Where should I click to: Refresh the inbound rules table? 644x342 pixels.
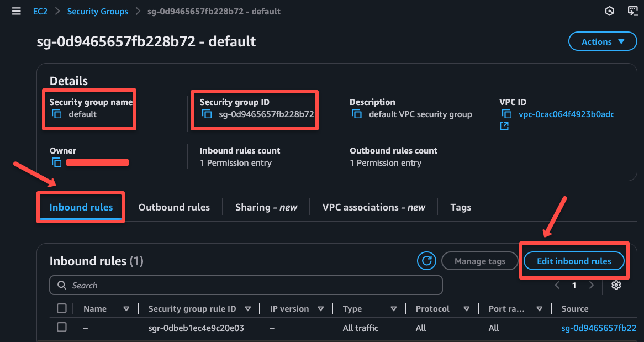pyautogui.click(x=426, y=261)
